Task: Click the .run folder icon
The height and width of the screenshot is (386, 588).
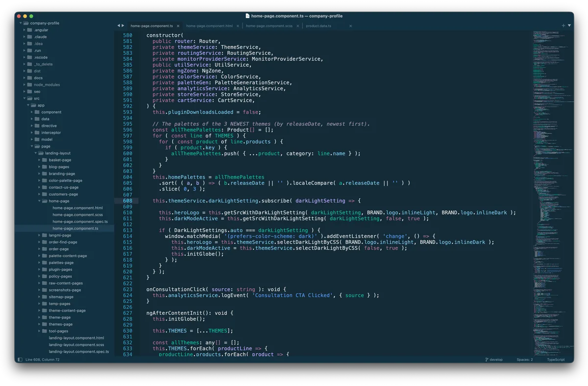Action: click(30, 51)
